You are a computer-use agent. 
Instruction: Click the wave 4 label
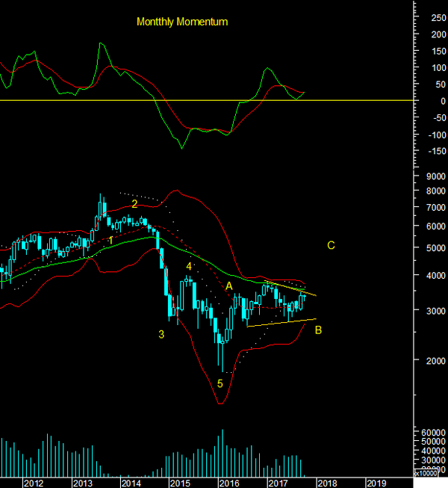[x=189, y=266]
